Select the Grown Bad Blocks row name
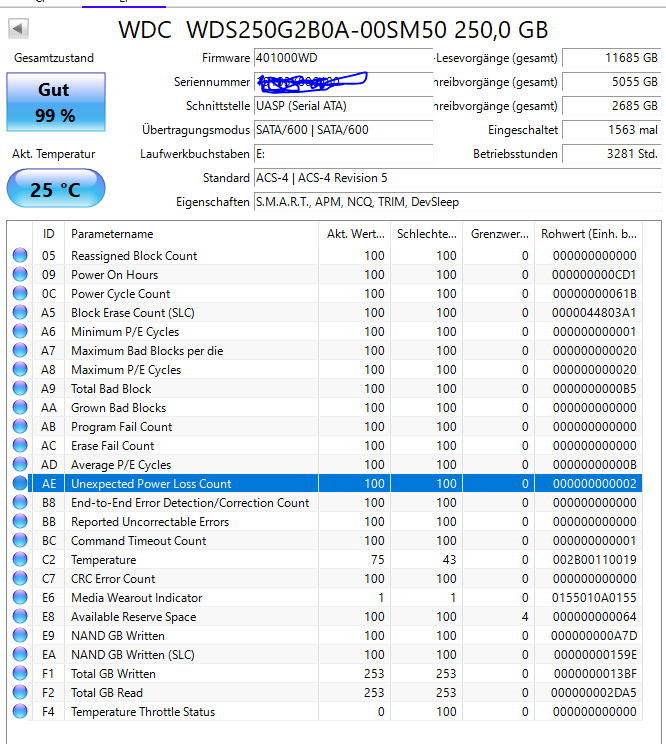 click(119, 408)
